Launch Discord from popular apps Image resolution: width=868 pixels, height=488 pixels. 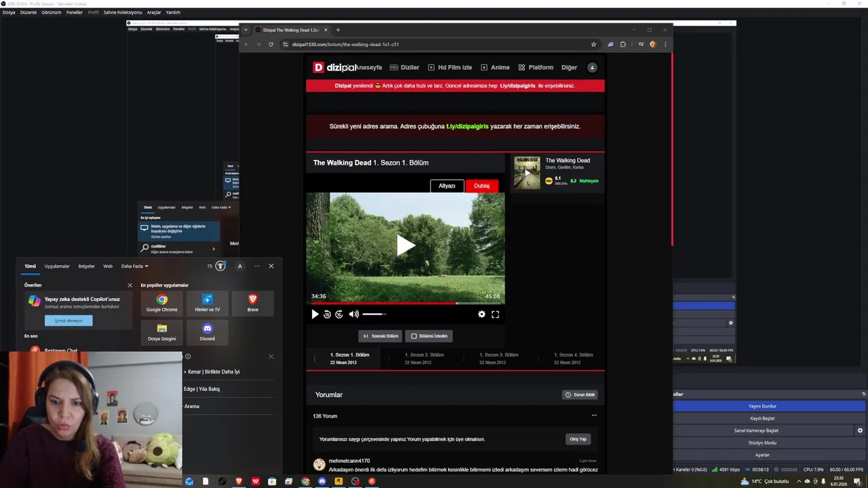(x=208, y=332)
